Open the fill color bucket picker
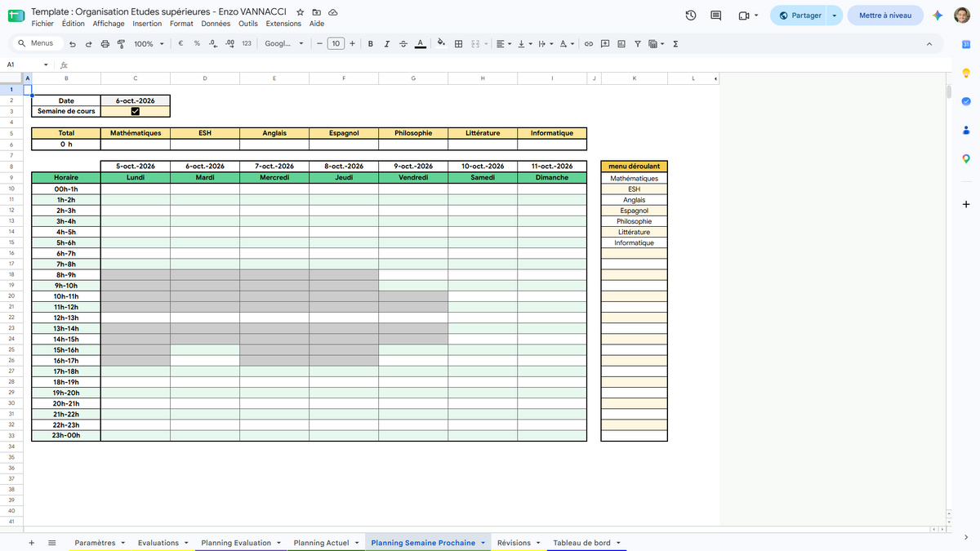The height and width of the screenshot is (551, 980). point(441,44)
